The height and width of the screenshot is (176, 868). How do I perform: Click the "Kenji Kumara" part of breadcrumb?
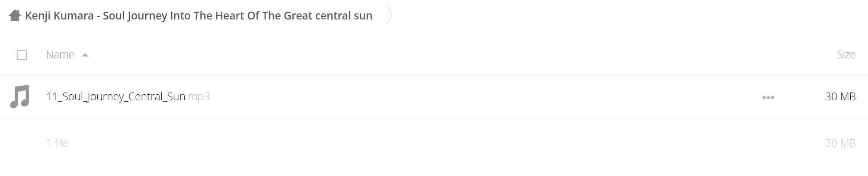pyautogui.click(x=59, y=16)
